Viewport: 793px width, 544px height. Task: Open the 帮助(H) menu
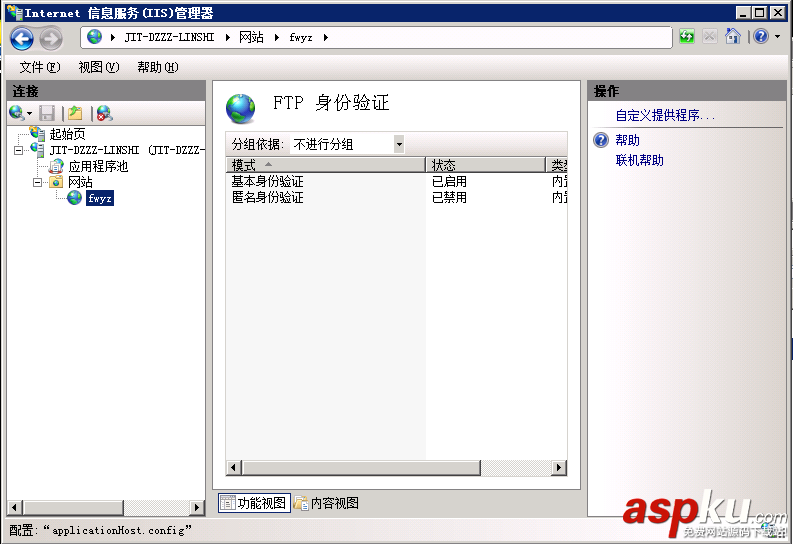[x=158, y=67]
